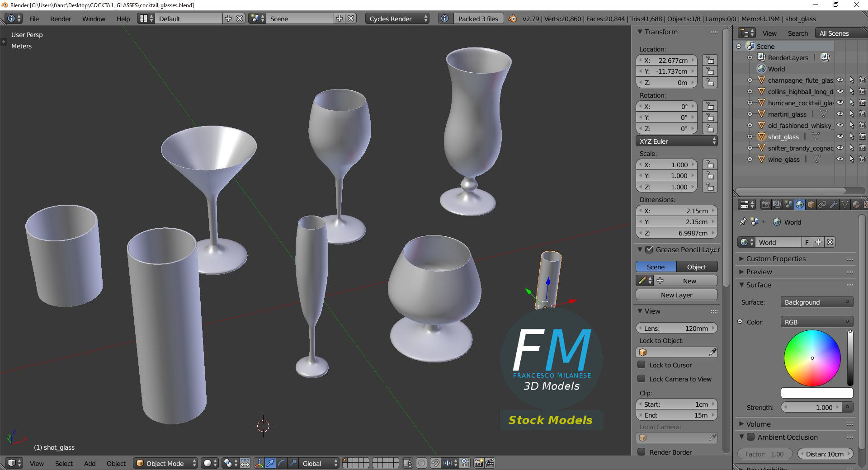
Task: Open the Cycles Render engine dropdown
Action: click(x=397, y=19)
